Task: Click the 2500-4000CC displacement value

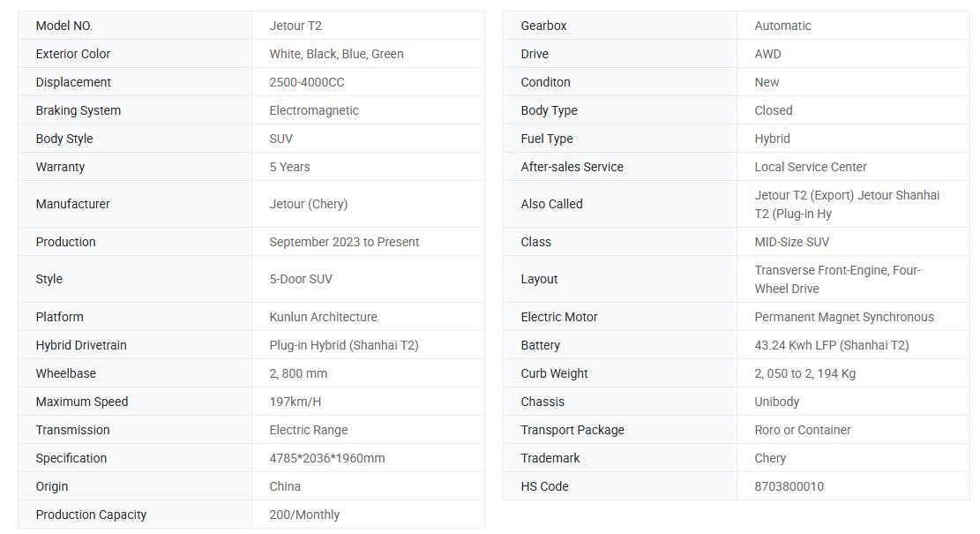Action: click(307, 82)
